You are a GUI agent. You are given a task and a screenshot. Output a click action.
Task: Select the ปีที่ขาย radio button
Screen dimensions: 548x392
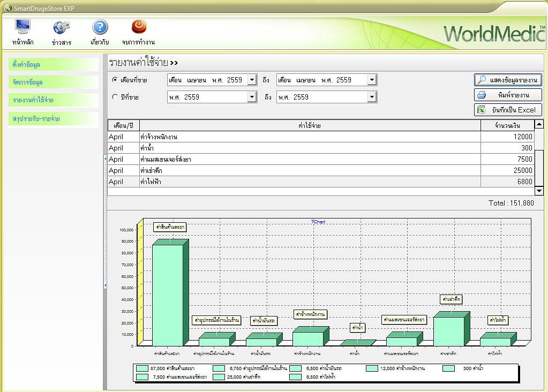115,97
